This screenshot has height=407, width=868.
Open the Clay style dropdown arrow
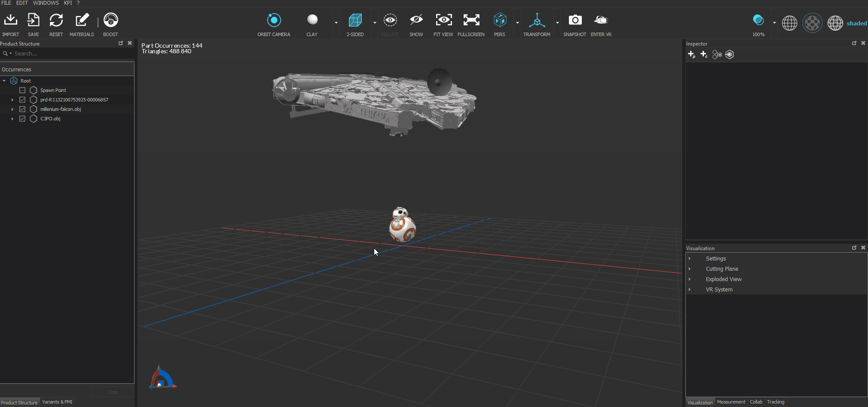(x=336, y=23)
